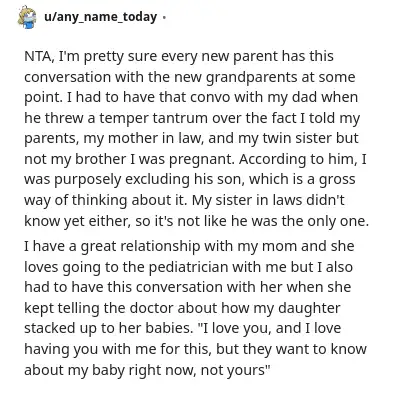Visit the u/any_name_today profile link
This screenshot has width=400, height=405.
tap(100, 17)
